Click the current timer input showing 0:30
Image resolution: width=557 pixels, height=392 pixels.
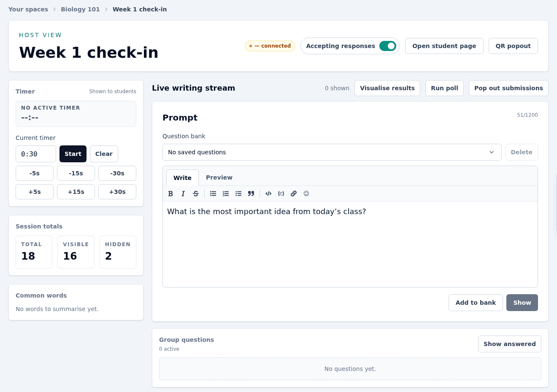[x=36, y=154]
